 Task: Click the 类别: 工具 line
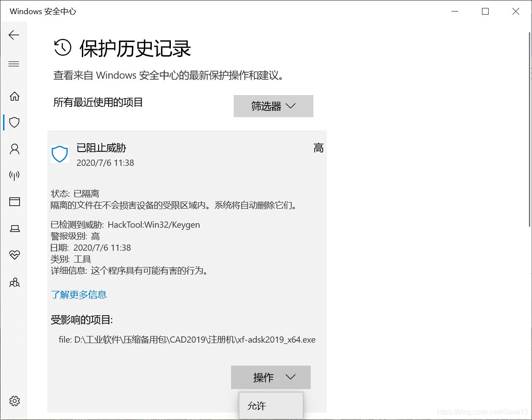[x=71, y=259]
